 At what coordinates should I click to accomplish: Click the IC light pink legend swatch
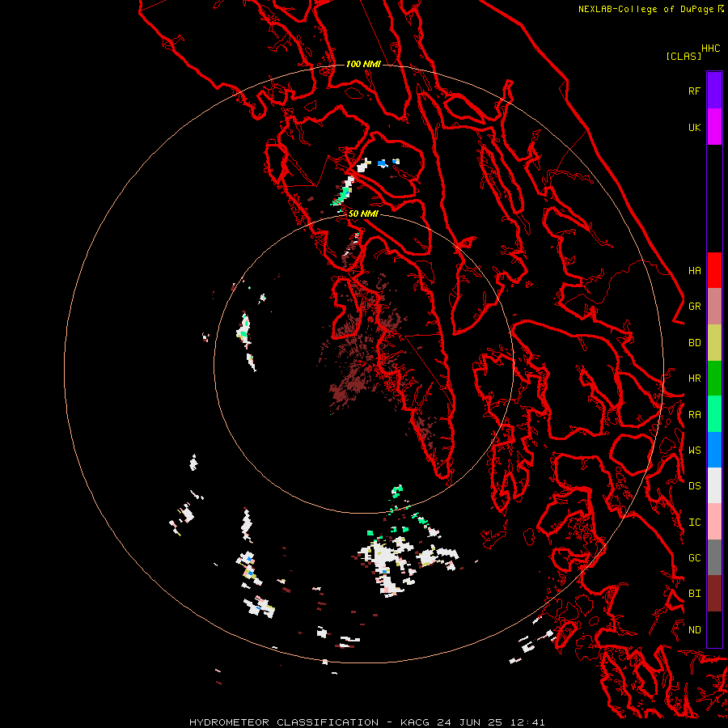click(x=714, y=522)
